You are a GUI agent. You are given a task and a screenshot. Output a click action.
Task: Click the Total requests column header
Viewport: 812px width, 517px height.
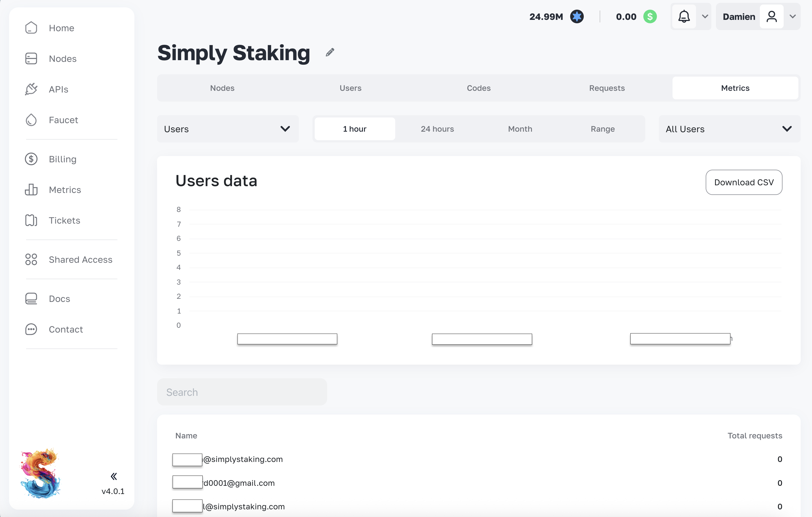click(x=755, y=436)
